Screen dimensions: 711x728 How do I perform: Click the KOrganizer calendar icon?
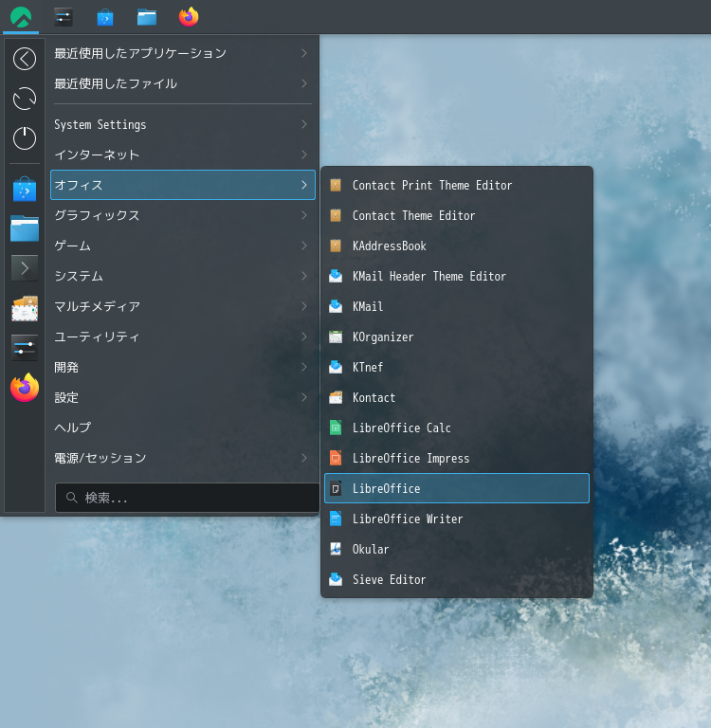pyautogui.click(x=336, y=337)
